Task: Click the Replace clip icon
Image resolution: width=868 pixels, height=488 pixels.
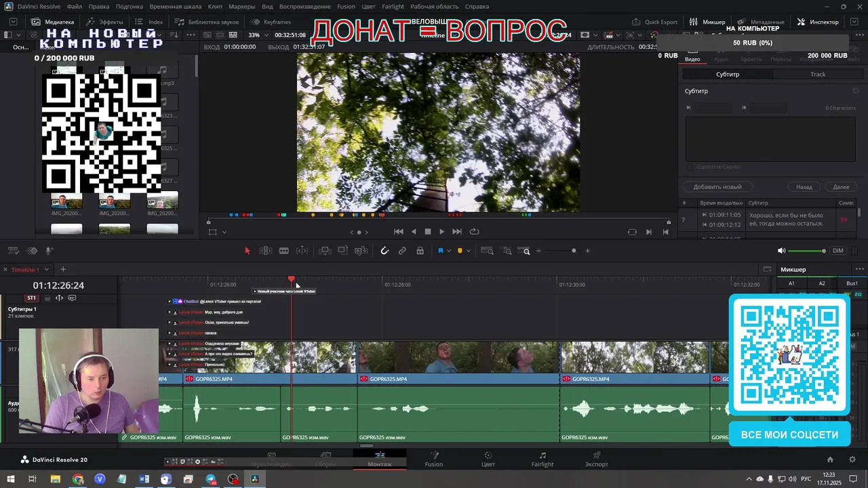Action: tap(361, 251)
